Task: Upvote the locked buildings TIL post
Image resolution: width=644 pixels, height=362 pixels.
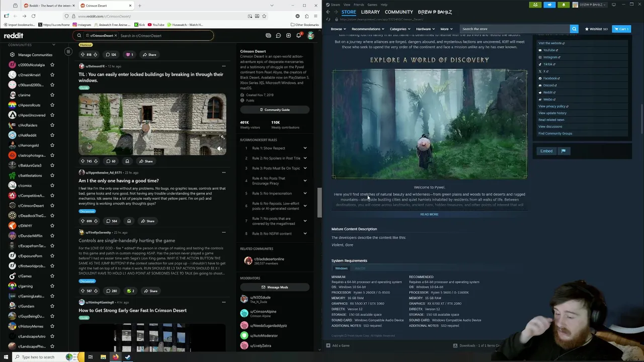Action: pyautogui.click(x=83, y=161)
